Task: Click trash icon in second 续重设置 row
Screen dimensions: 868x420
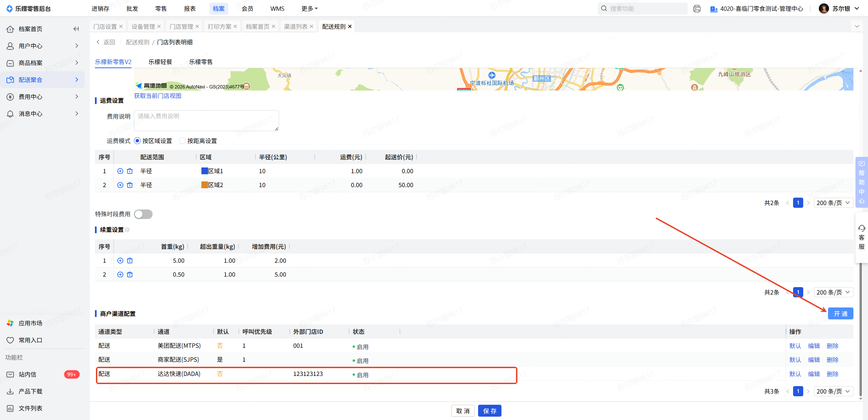Action: (x=130, y=275)
